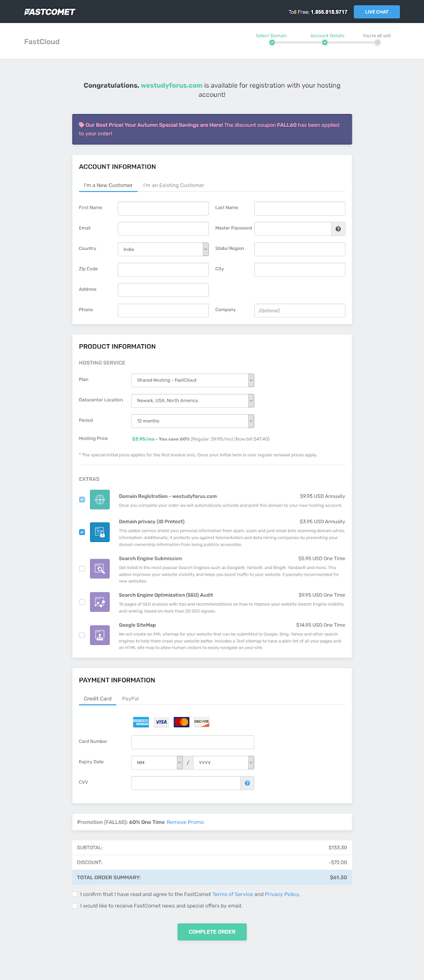The image size is (424, 980).
Task: Open the Plan dropdown Shared Hosting - FastCloud
Action: click(193, 380)
